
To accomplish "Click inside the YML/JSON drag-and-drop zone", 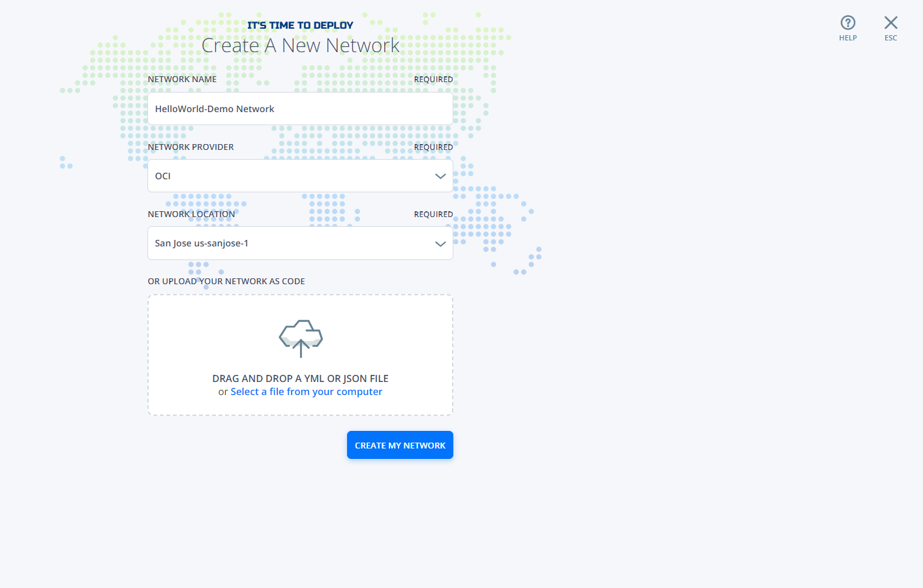I will [x=300, y=355].
